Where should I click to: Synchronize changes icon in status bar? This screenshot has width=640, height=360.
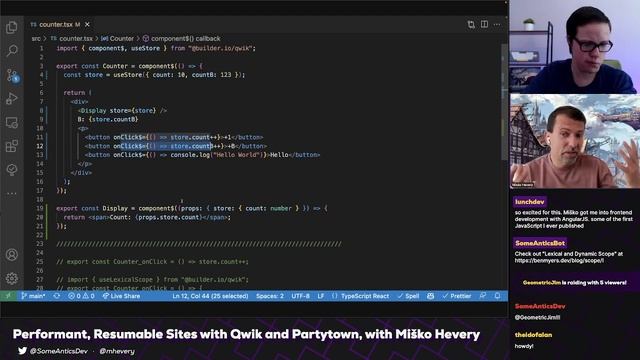click(x=57, y=296)
